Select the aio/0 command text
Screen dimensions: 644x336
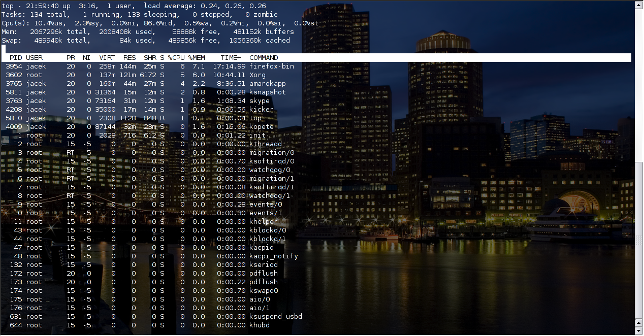click(260, 299)
